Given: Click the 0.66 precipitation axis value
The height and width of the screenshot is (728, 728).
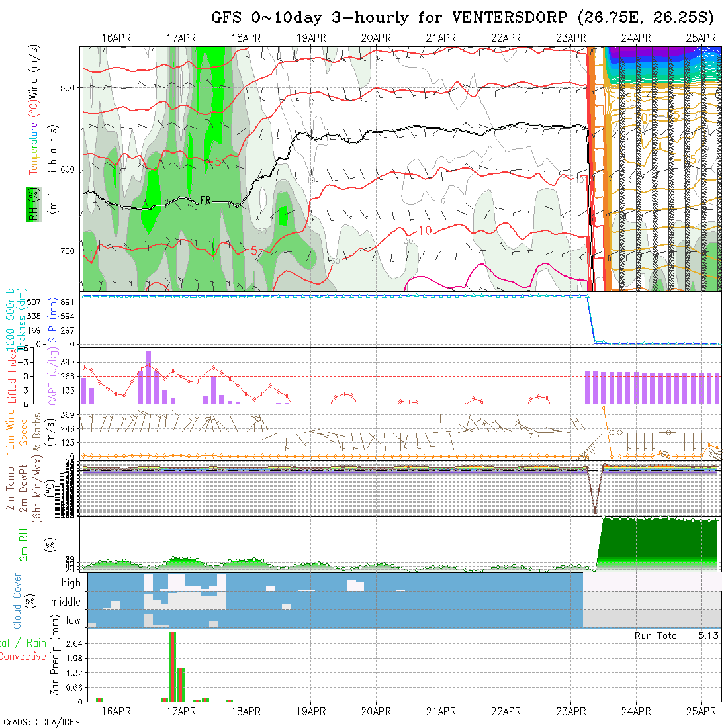Looking at the screenshot, I should [x=74, y=688].
